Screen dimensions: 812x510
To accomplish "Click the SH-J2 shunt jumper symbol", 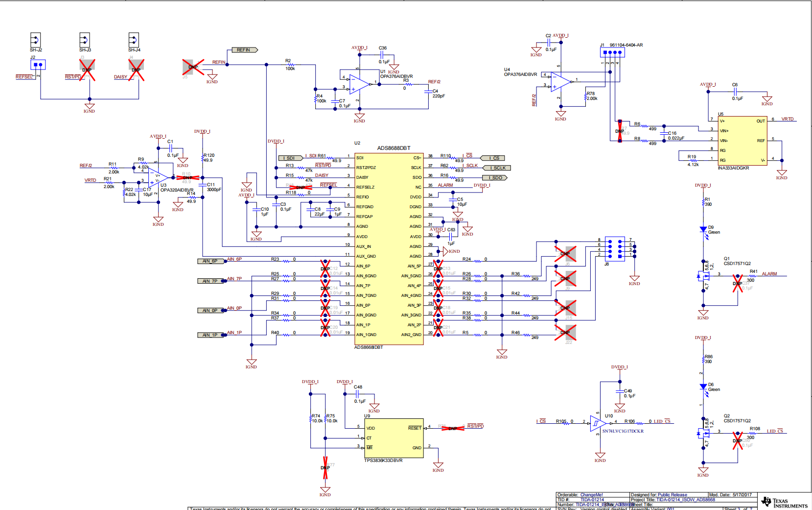I will [35, 40].
